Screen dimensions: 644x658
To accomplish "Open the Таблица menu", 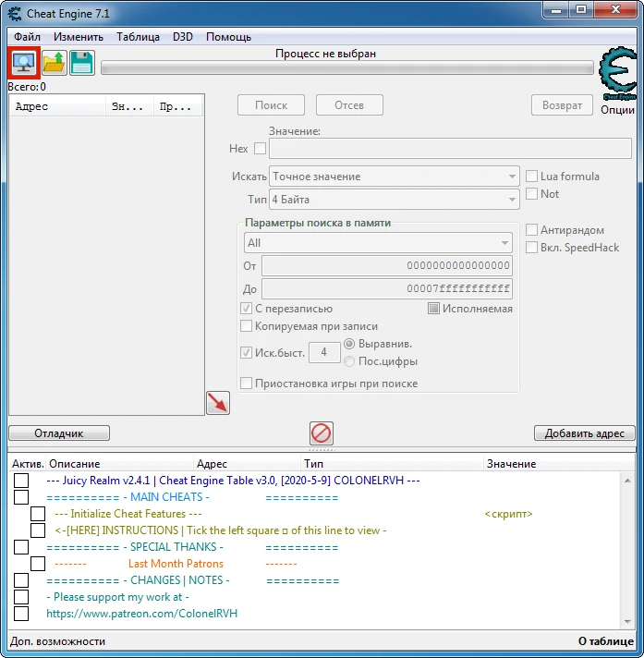I will point(138,37).
